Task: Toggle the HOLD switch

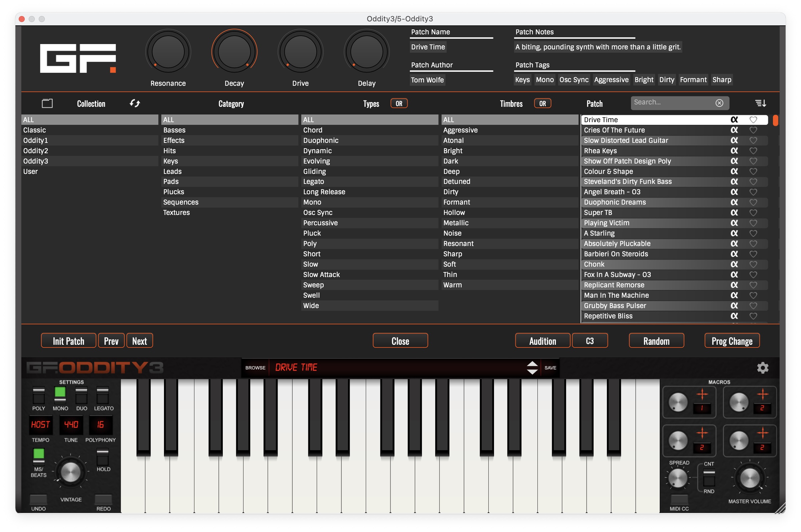Action: click(x=103, y=457)
